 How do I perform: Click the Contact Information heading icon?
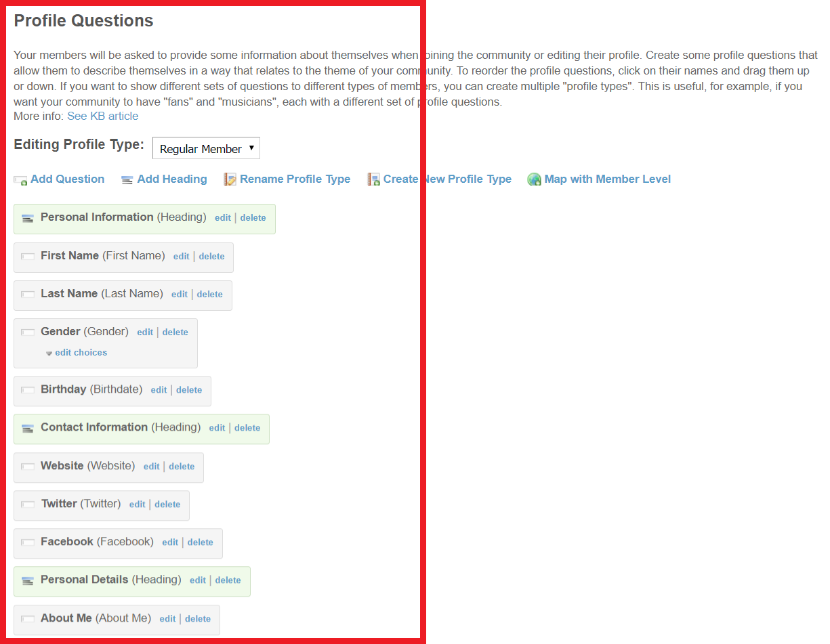point(28,428)
